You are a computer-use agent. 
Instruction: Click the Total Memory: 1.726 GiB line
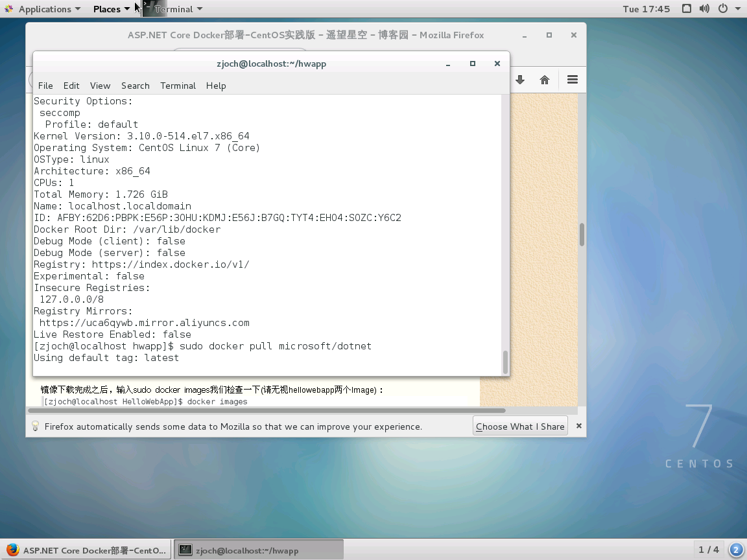tap(101, 194)
